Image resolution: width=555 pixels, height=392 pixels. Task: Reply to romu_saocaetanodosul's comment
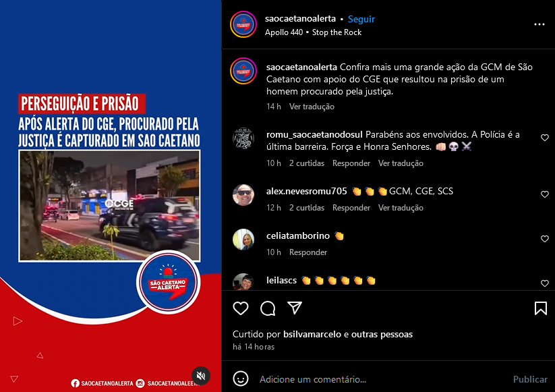[351, 163]
